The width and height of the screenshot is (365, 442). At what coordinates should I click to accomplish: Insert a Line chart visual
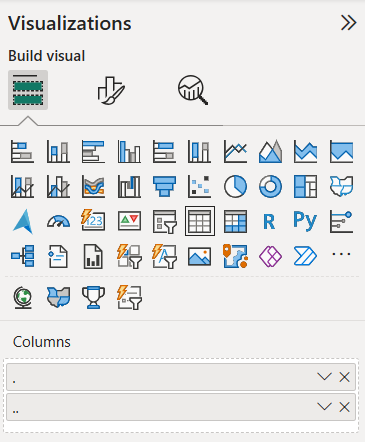235,152
